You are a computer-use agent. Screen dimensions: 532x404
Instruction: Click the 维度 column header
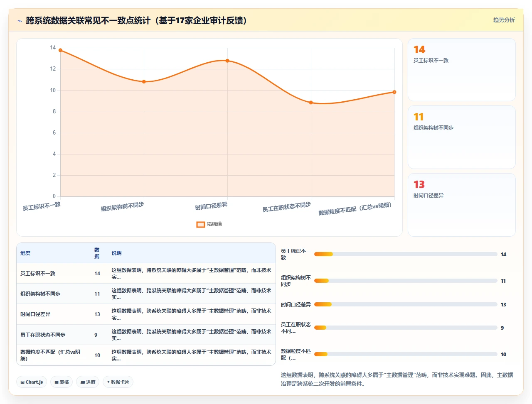[25, 253]
